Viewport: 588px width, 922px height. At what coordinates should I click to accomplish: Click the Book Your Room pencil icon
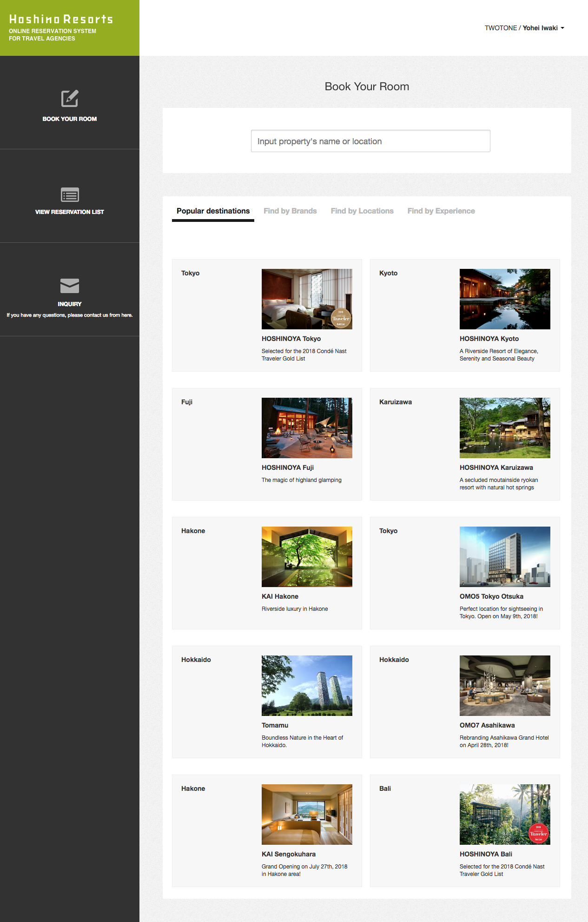point(70,99)
